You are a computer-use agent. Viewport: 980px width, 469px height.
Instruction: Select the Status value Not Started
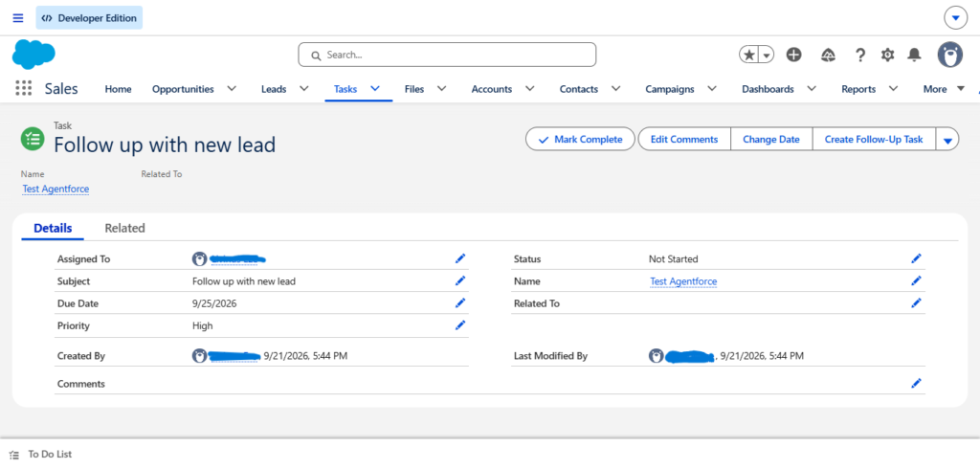[674, 258]
